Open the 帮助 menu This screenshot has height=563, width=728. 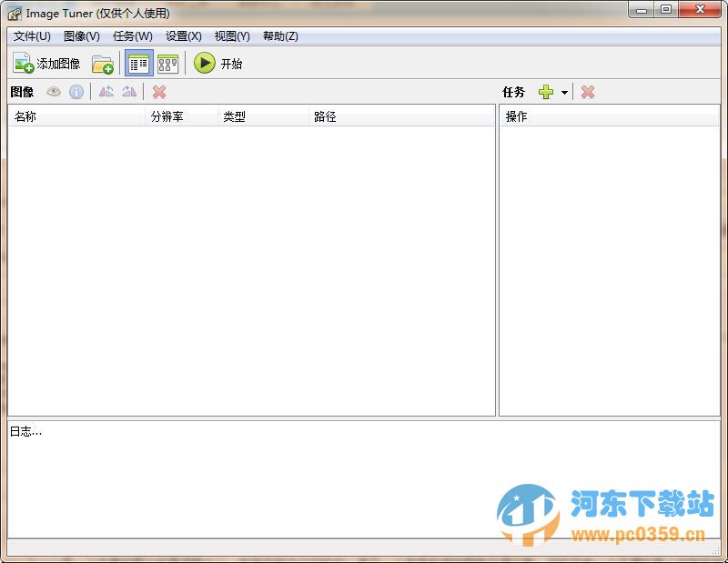point(281,36)
